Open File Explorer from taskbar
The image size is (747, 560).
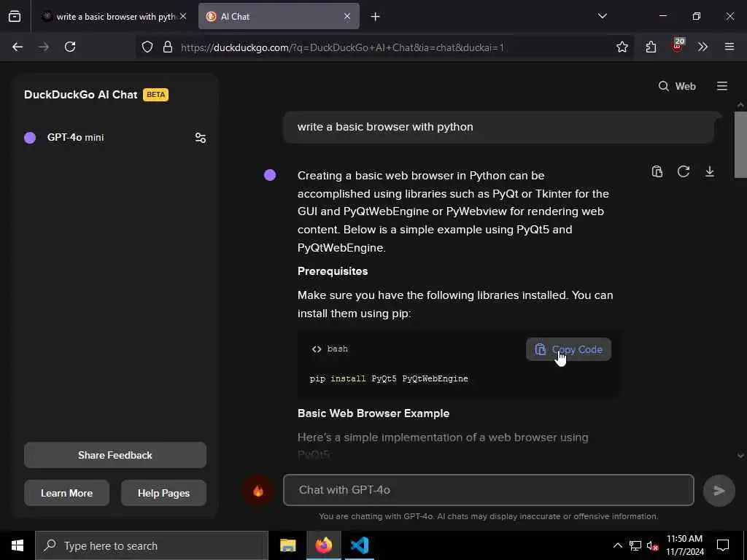(287, 545)
